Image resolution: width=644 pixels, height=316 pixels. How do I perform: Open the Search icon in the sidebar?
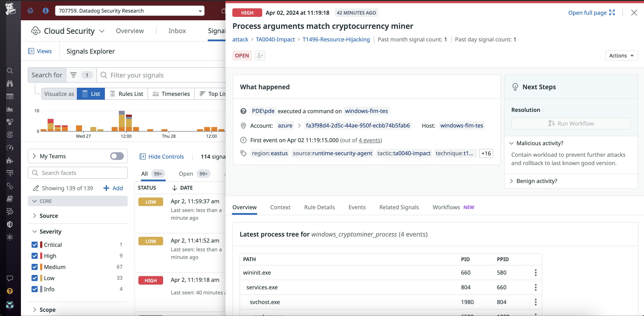[10, 71]
